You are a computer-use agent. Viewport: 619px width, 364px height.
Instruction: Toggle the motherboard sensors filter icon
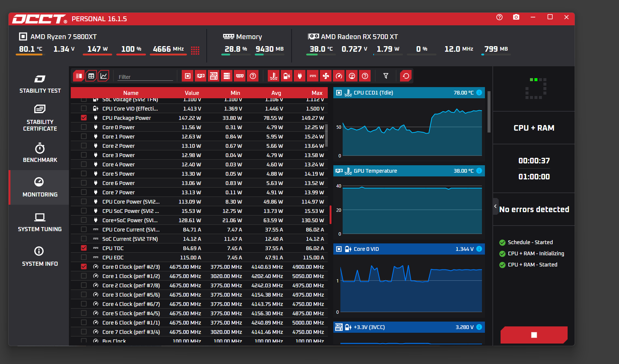coord(214,76)
